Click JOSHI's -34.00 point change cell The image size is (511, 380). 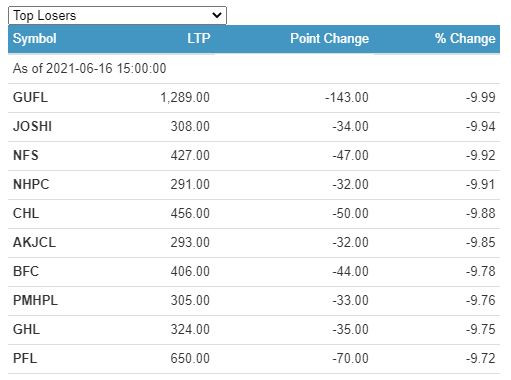click(x=350, y=127)
